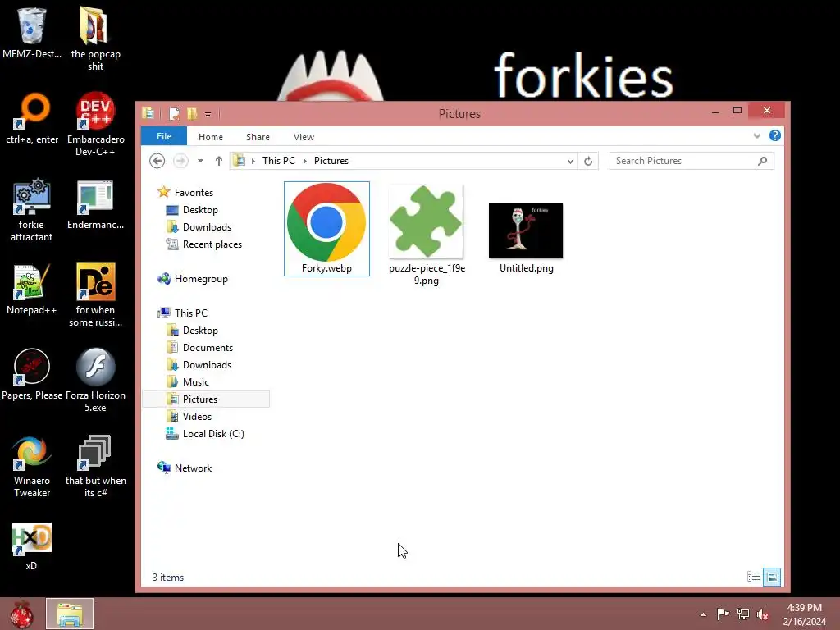Switch to Details view in the status bar
This screenshot has height=630, width=840.
(x=753, y=577)
